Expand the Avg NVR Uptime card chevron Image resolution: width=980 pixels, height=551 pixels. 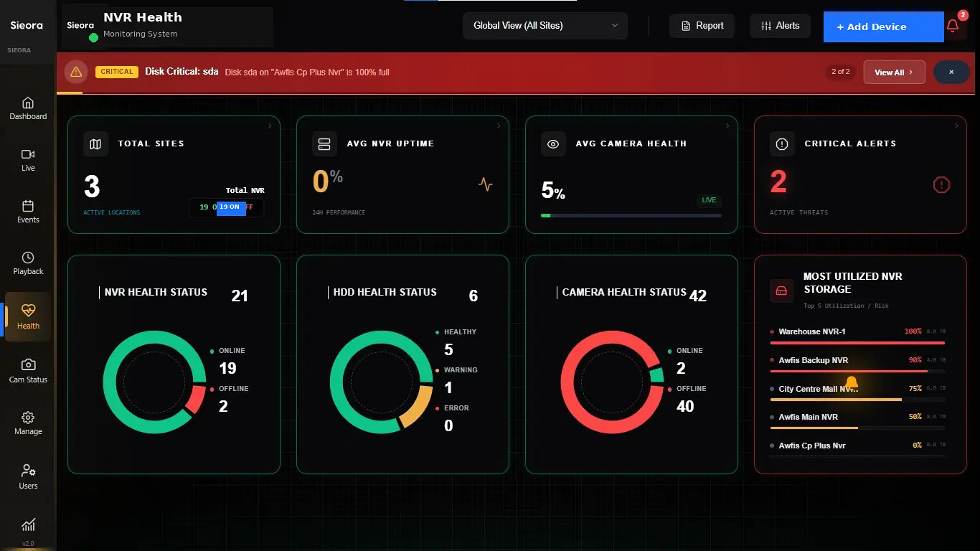tap(498, 126)
